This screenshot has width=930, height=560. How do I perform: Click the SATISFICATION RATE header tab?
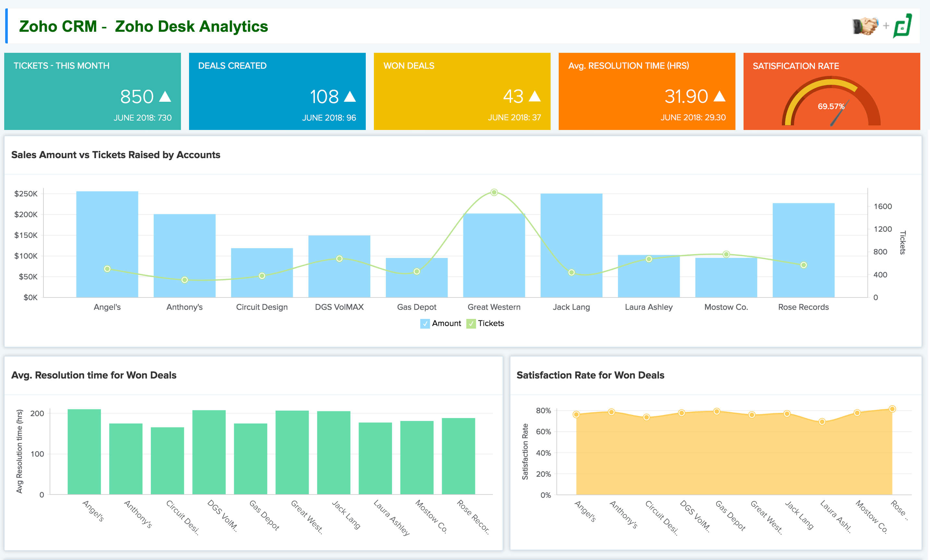795,66
